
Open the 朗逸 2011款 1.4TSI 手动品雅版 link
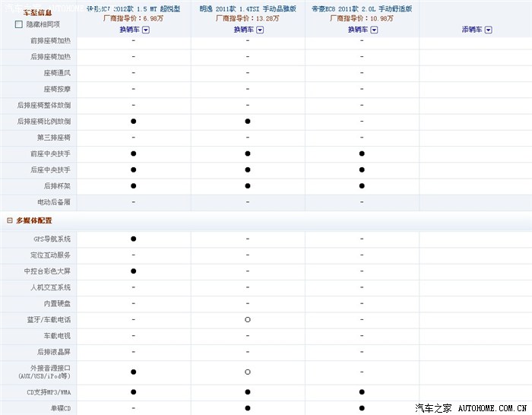tap(248, 9)
